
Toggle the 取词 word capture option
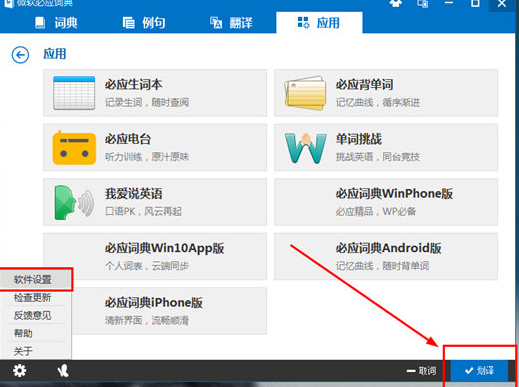click(421, 371)
